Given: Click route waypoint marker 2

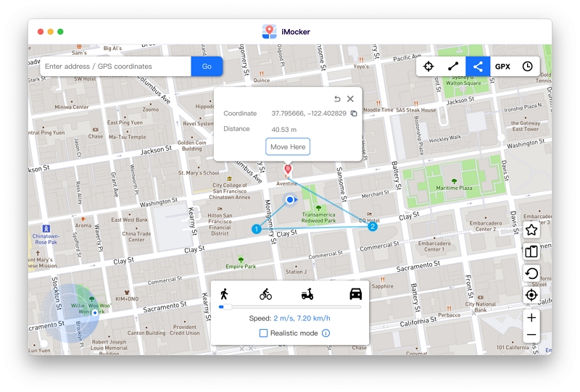Looking at the screenshot, I should click(x=373, y=227).
